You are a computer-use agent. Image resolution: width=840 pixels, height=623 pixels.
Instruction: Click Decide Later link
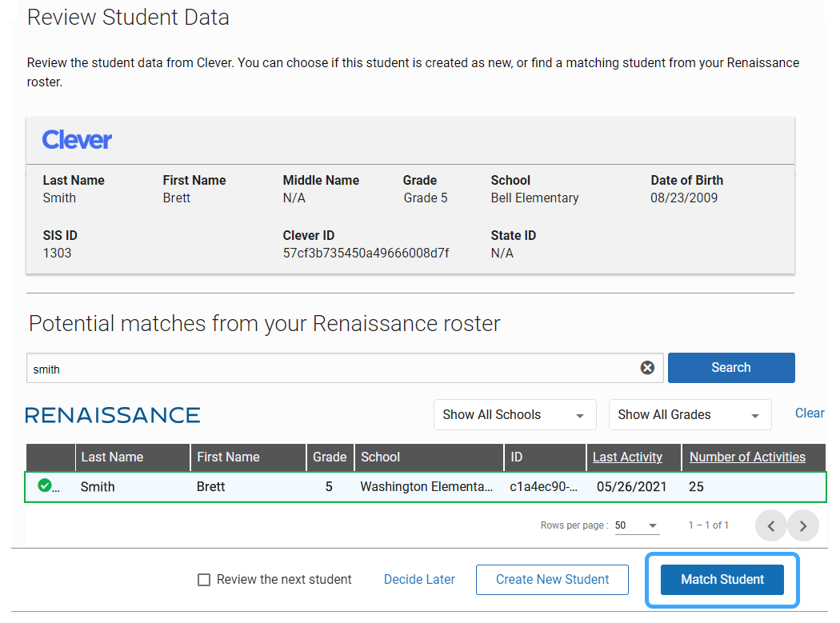(x=419, y=580)
